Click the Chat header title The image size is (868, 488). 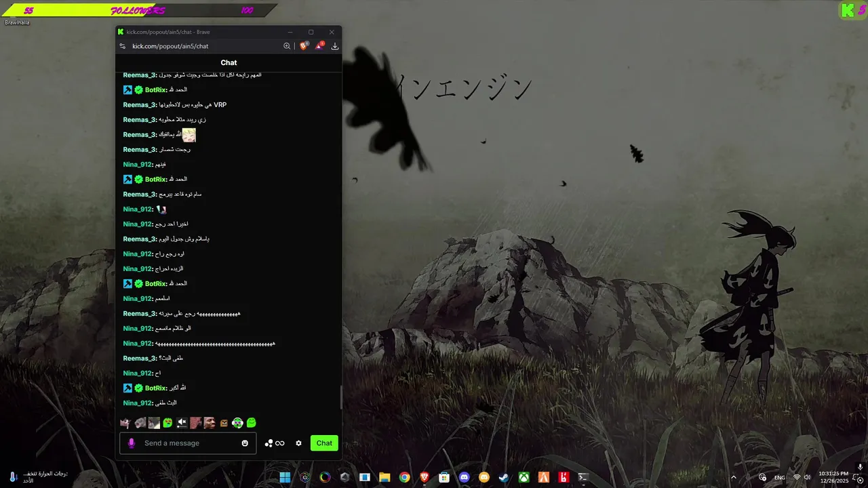coord(229,62)
